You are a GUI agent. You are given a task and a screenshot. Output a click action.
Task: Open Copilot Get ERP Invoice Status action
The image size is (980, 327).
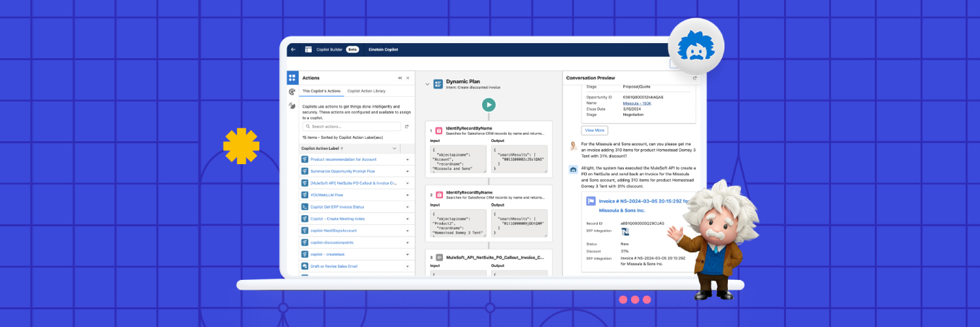(x=336, y=207)
